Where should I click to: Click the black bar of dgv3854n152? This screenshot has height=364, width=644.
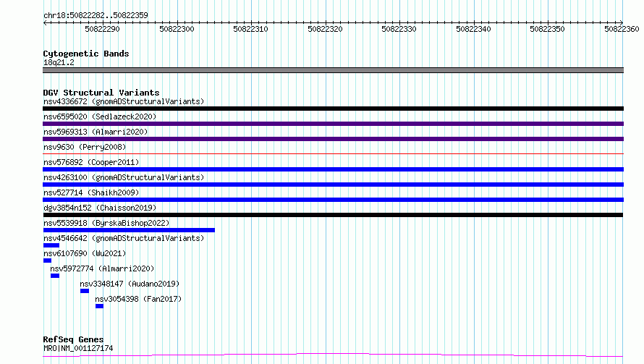click(x=333, y=215)
